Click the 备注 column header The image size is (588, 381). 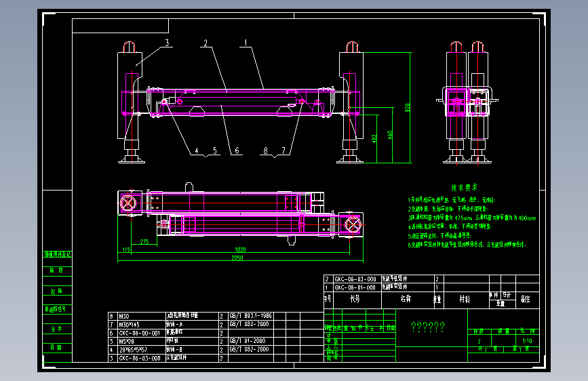coord(526,299)
